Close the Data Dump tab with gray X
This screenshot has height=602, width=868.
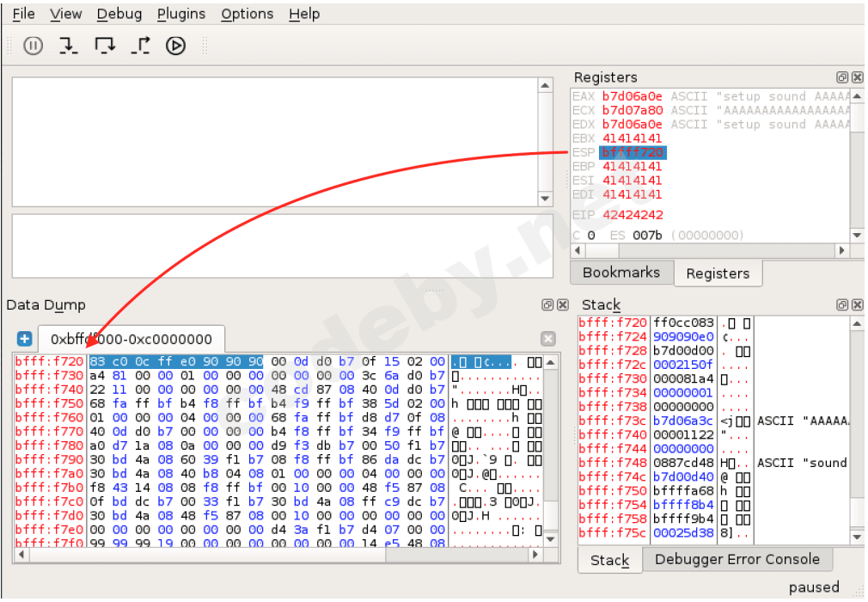click(547, 338)
